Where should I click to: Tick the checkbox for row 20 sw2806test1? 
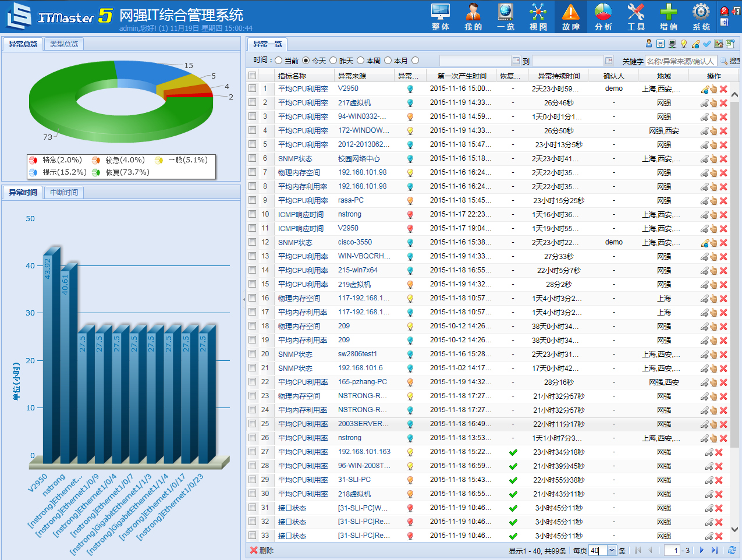click(x=252, y=354)
